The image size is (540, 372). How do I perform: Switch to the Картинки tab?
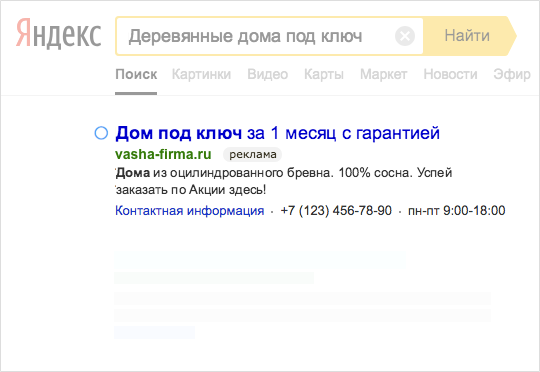[201, 74]
